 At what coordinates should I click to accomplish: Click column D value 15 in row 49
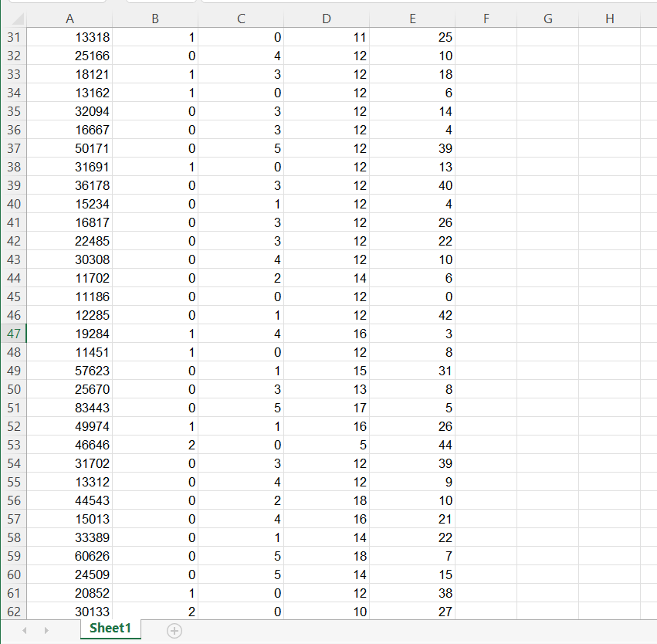tap(327, 371)
